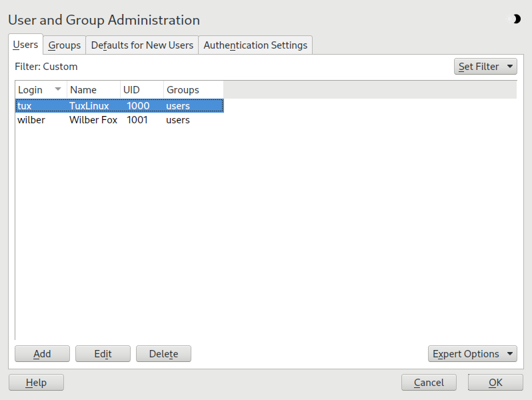Expand the Expert Options menu
The image size is (532, 400).
point(472,354)
